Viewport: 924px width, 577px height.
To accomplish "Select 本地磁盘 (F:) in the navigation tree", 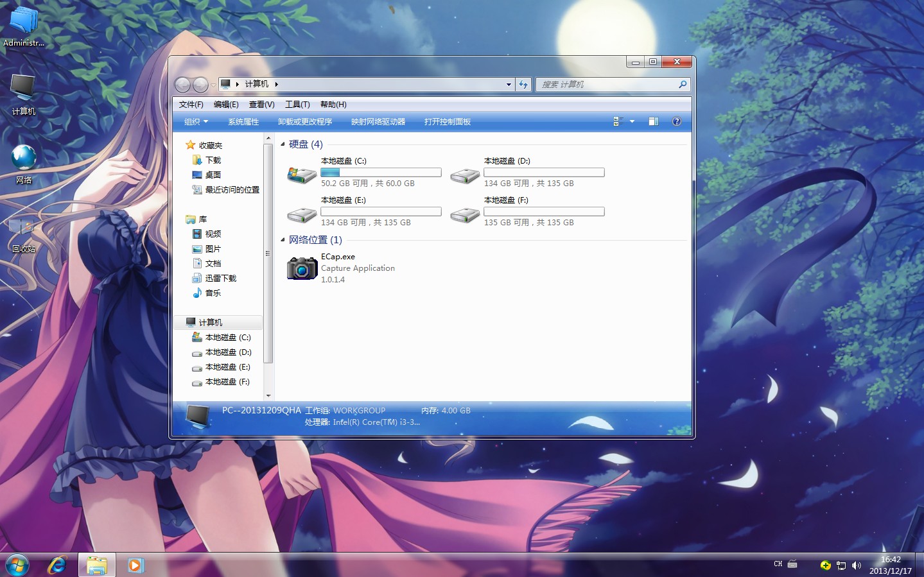I will click(x=227, y=382).
